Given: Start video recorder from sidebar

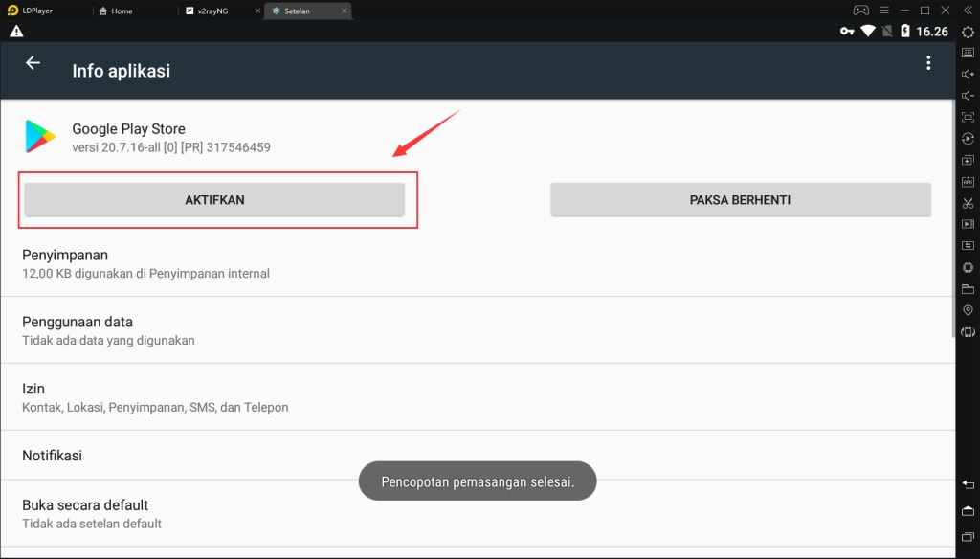Looking at the screenshot, I should click(969, 224).
